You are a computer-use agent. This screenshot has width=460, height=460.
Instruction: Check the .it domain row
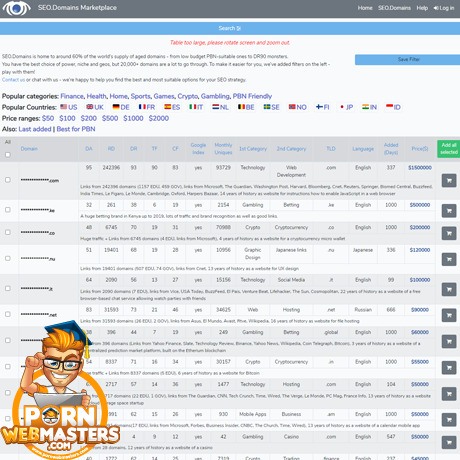8,288
